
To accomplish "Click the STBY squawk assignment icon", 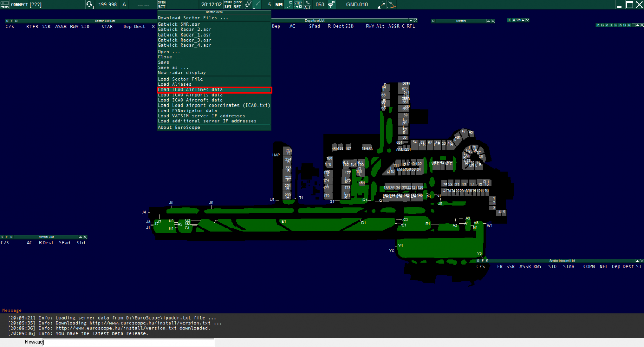I will (298, 4).
